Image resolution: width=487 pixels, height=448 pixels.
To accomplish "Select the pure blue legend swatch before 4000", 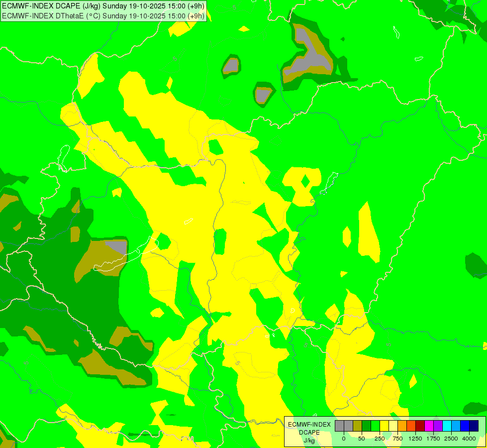I will 465,426.
